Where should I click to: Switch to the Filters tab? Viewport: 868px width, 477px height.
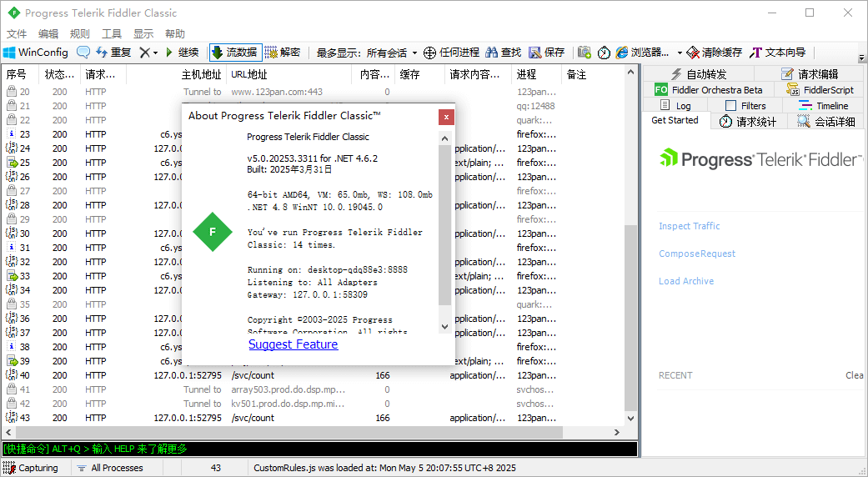pos(745,106)
